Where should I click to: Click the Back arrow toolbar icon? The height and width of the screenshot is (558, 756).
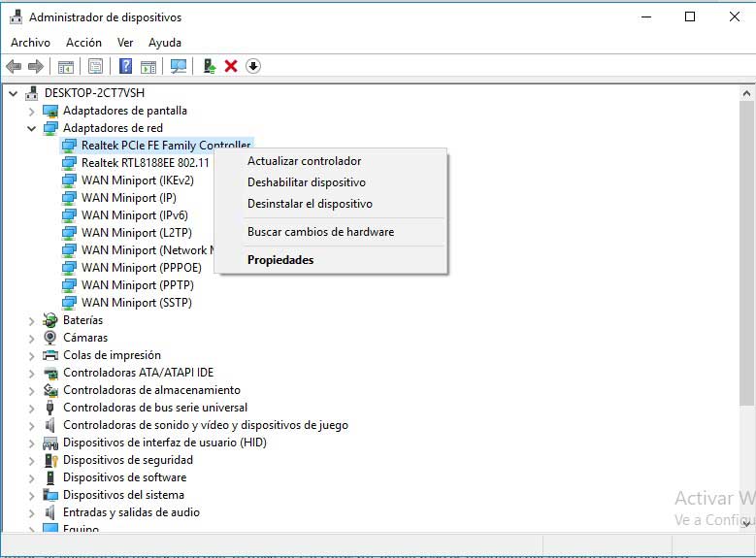click(14, 66)
